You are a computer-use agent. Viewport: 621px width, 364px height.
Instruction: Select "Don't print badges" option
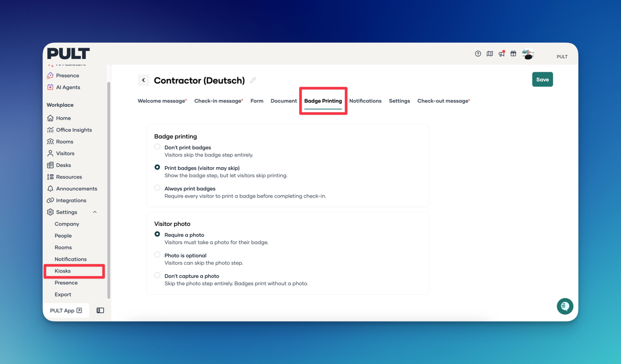157,147
